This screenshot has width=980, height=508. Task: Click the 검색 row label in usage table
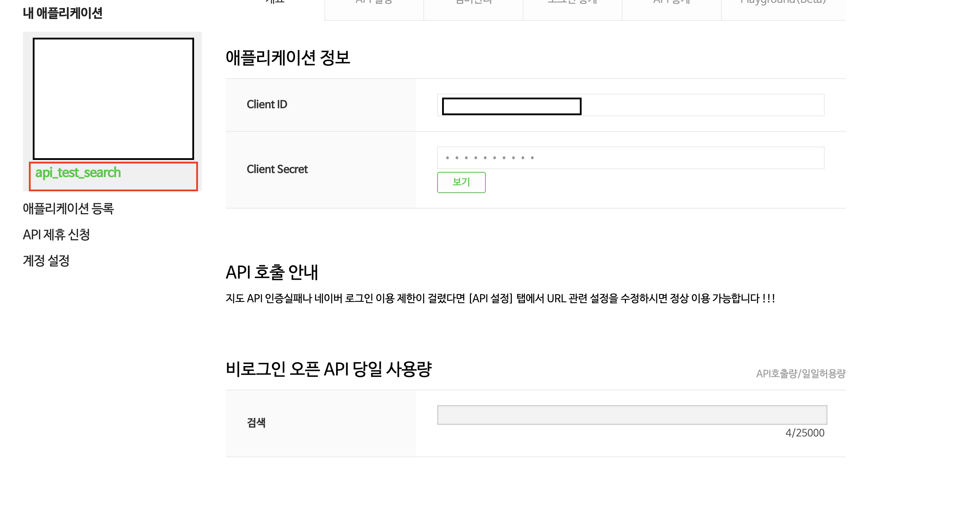[256, 422]
